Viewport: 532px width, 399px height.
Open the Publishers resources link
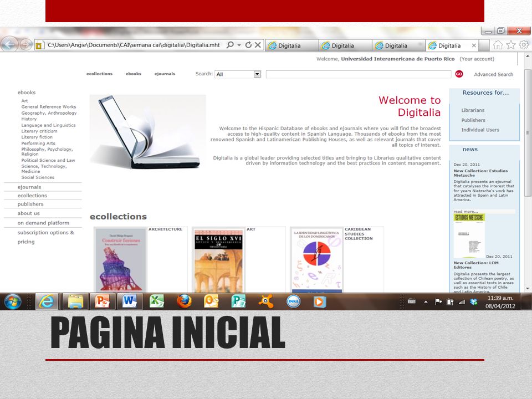pos(473,120)
